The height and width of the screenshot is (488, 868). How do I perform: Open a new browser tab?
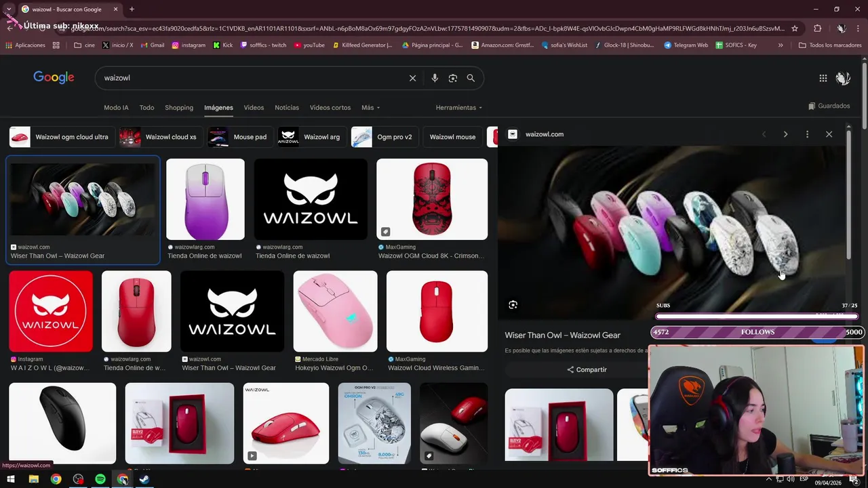(132, 9)
